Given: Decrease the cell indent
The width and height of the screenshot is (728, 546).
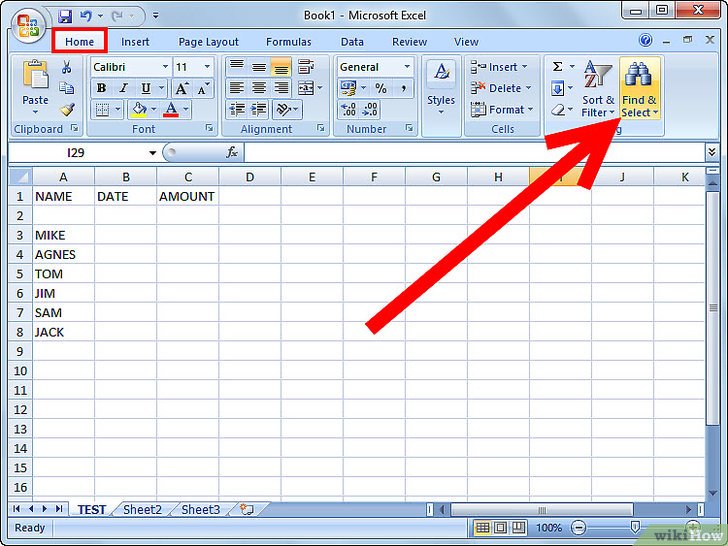Looking at the screenshot, I should (x=237, y=110).
